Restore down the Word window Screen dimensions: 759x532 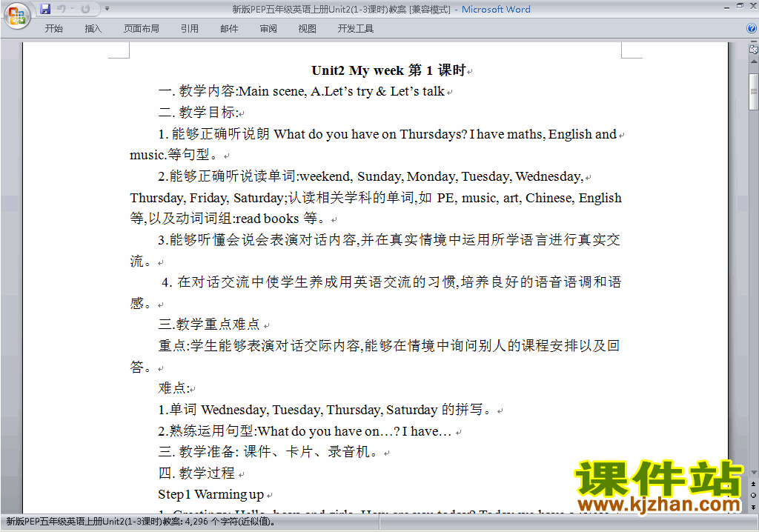click(x=740, y=6)
